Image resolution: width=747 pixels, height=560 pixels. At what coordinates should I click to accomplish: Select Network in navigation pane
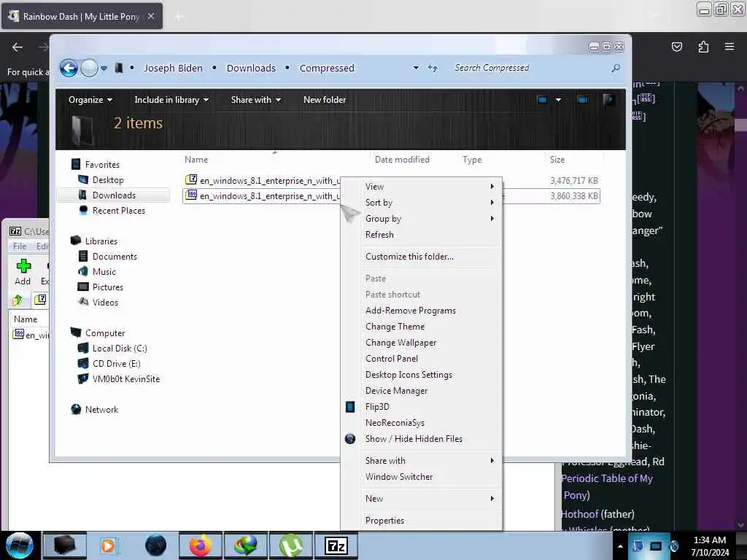101,410
